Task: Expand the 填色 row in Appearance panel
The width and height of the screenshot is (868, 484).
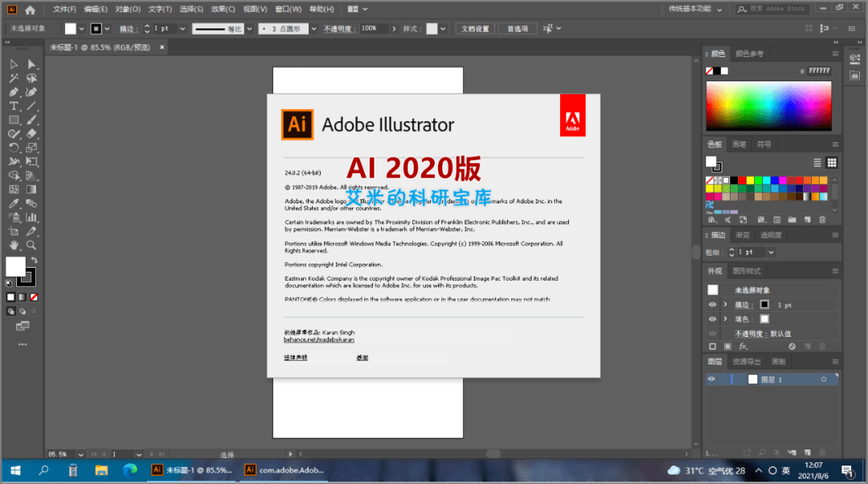Action: click(x=725, y=319)
